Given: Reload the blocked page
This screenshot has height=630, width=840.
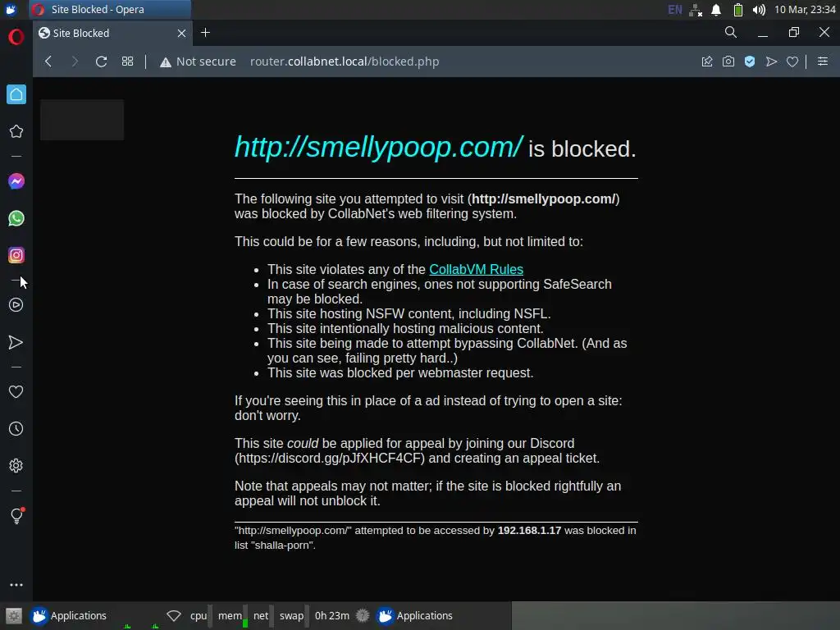Looking at the screenshot, I should 101,62.
